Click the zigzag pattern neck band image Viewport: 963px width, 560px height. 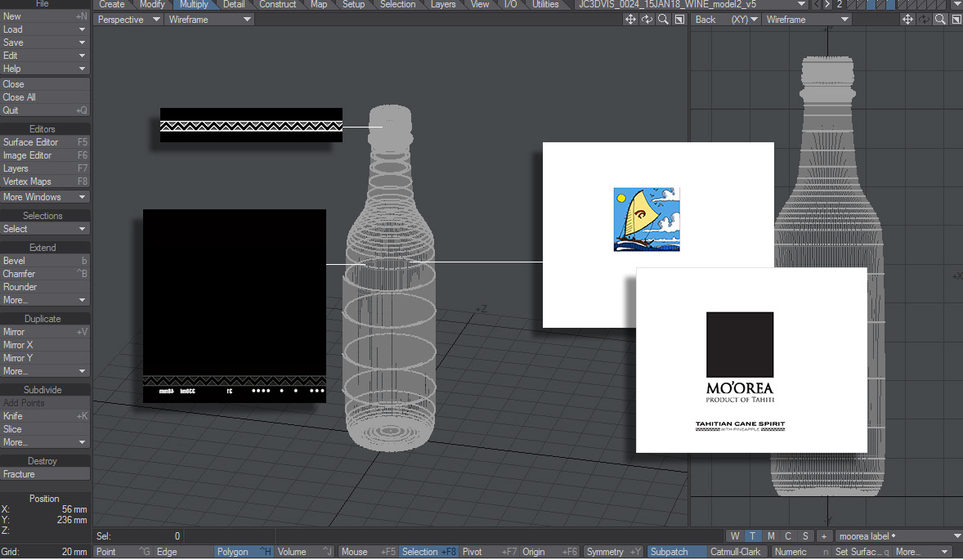pyautogui.click(x=251, y=125)
